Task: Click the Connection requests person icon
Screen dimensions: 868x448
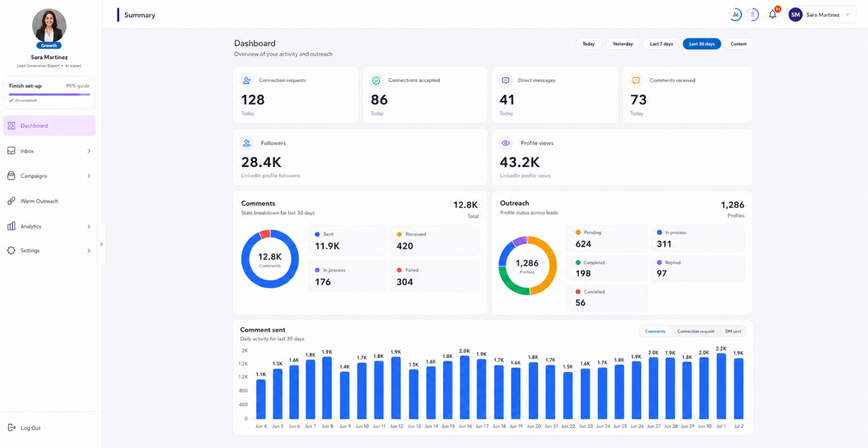Action: (x=247, y=80)
